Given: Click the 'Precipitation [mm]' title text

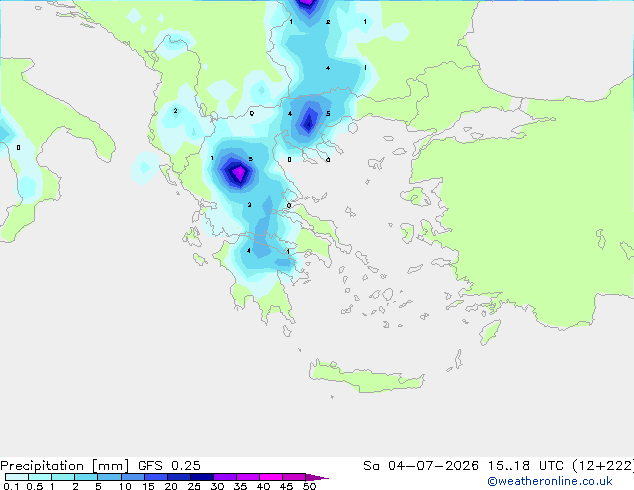Looking at the screenshot, I should 65,466.
